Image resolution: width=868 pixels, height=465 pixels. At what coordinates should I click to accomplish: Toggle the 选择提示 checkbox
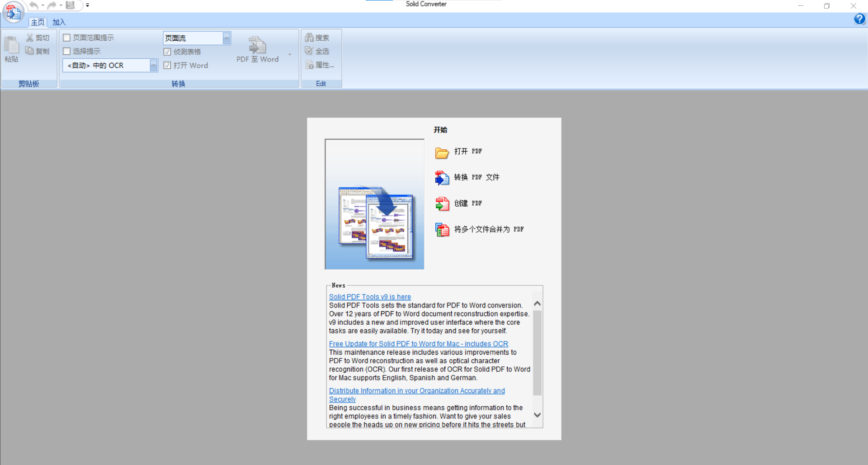(x=67, y=52)
